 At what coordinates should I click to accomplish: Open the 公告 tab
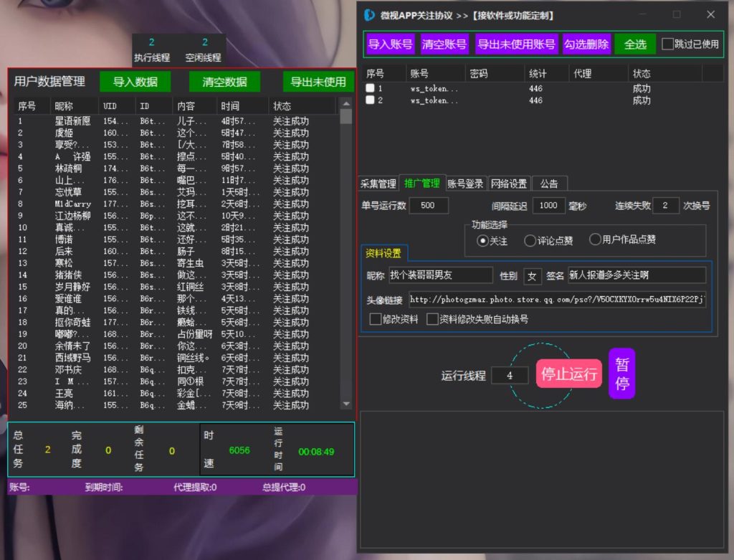(x=549, y=184)
